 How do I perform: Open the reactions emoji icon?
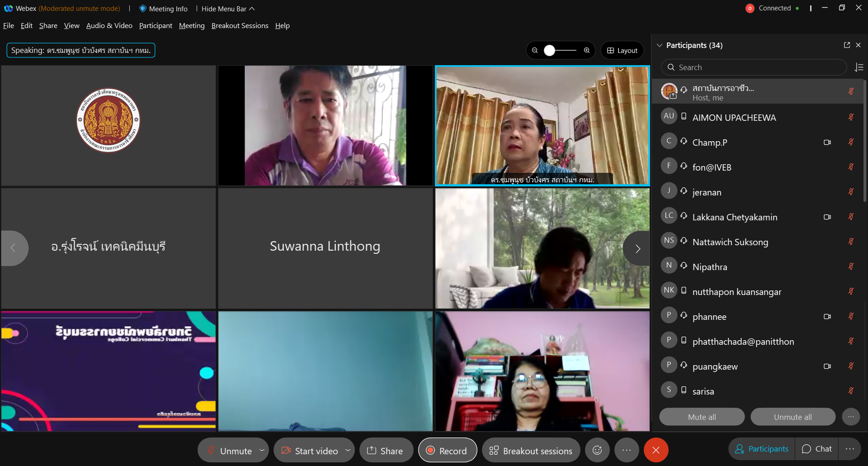point(597,450)
